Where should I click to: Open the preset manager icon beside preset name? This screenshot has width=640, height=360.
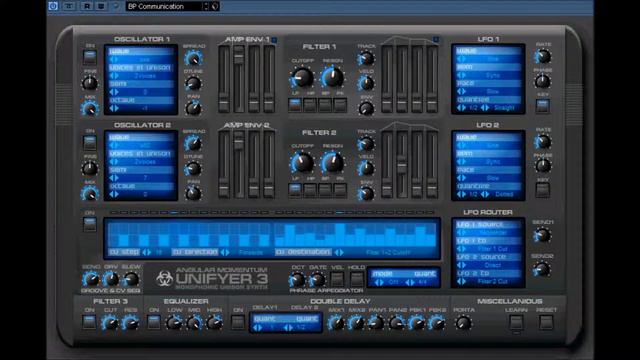(x=215, y=6)
